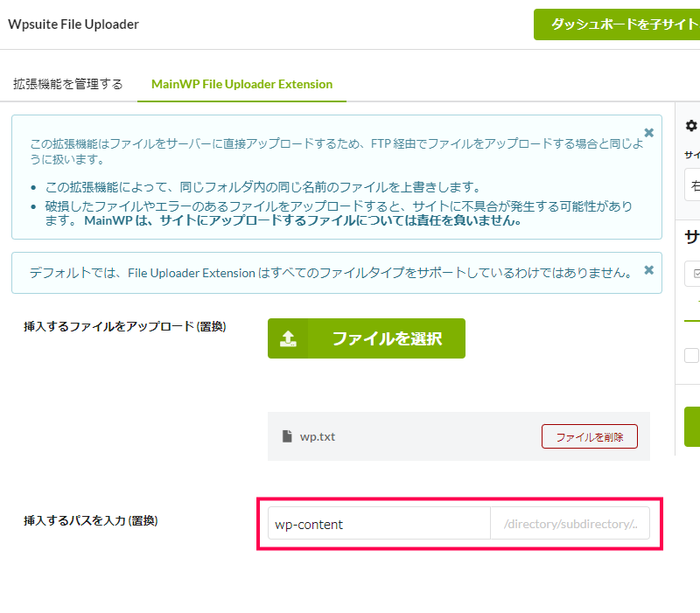Switch to 拡張機能を管理する tab
The width and height of the screenshot is (700, 613).
point(68,84)
